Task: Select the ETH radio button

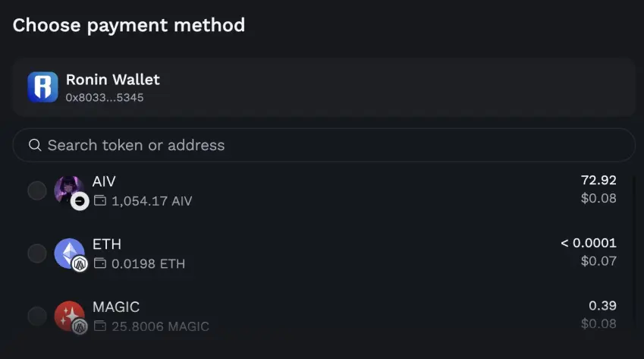Action: point(37,254)
